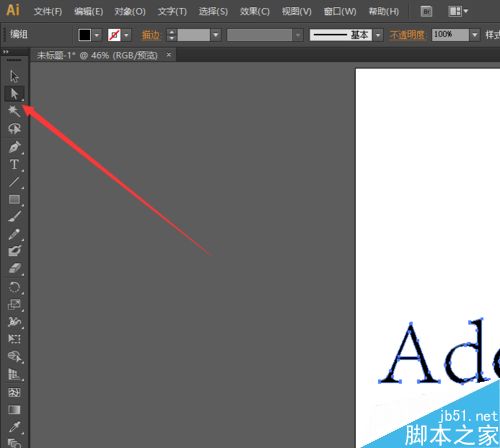Viewport: 500px width, 448px height.
Task: Open the 视图(V) menu
Action: pos(297,12)
